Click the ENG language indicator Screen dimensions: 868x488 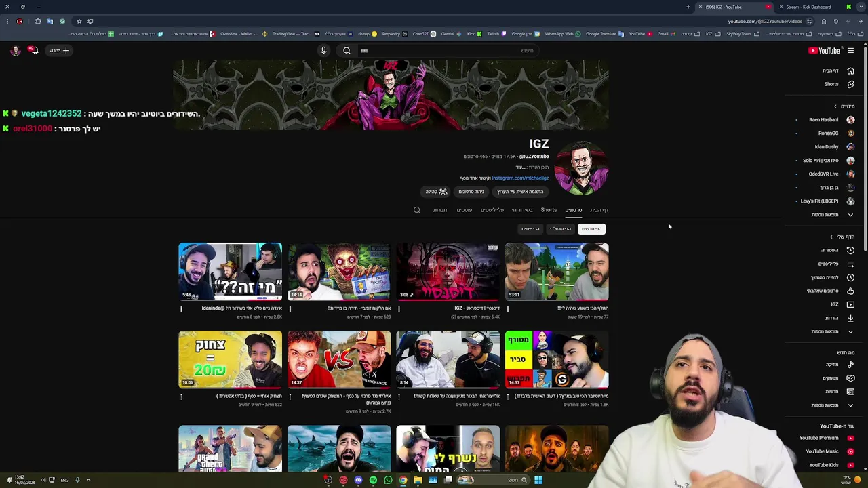click(64, 480)
